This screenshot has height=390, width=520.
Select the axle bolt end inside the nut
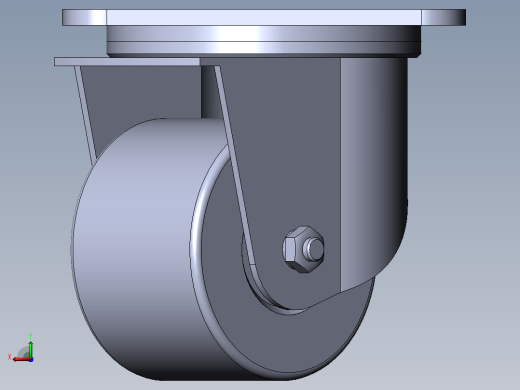(x=314, y=249)
